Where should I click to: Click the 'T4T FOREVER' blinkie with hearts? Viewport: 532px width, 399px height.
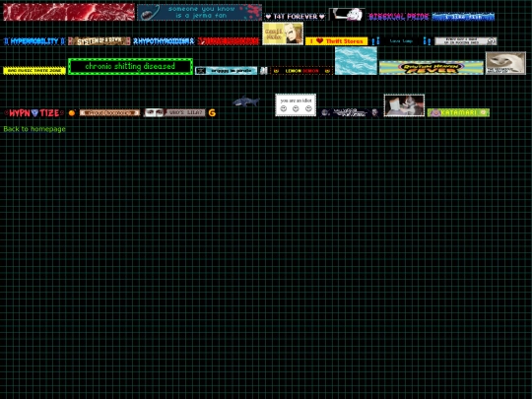(295, 17)
